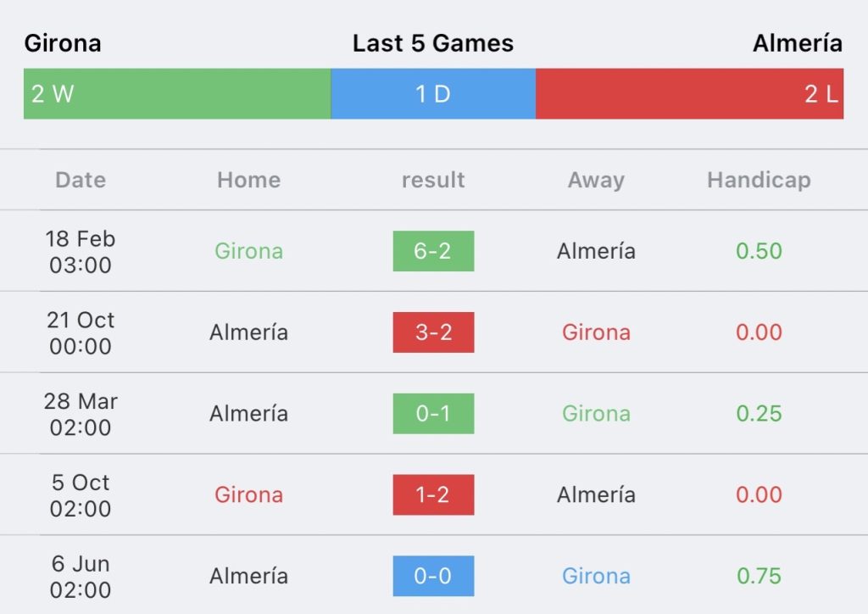Click the result column header
The image size is (868, 614).
pyautogui.click(x=433, y=180)
